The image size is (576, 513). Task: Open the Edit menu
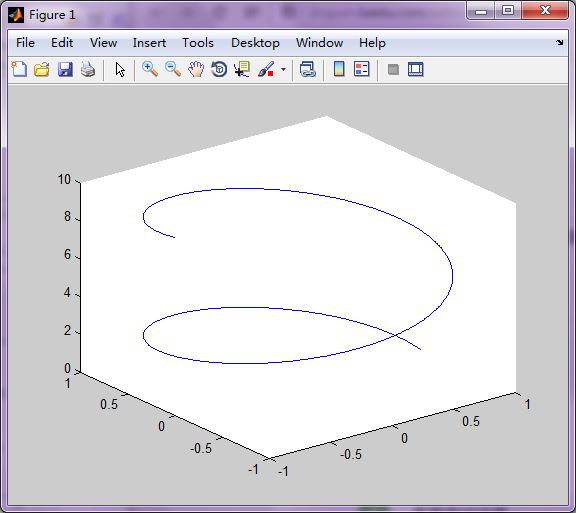(x=62, y=43)
